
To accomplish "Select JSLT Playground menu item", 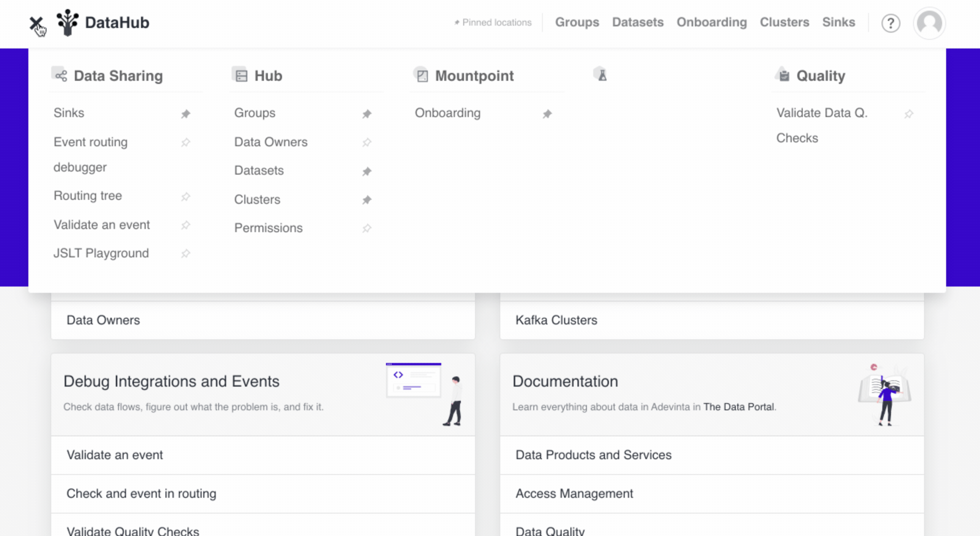I will 101,253.
